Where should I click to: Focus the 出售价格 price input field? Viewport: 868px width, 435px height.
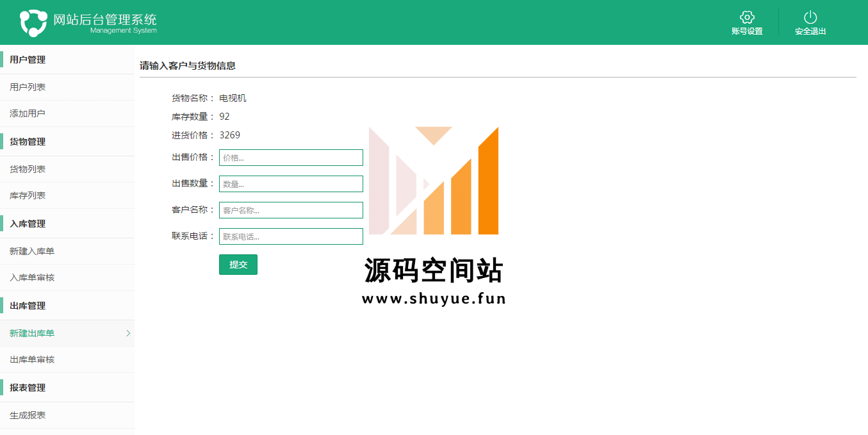coord(291,158)
